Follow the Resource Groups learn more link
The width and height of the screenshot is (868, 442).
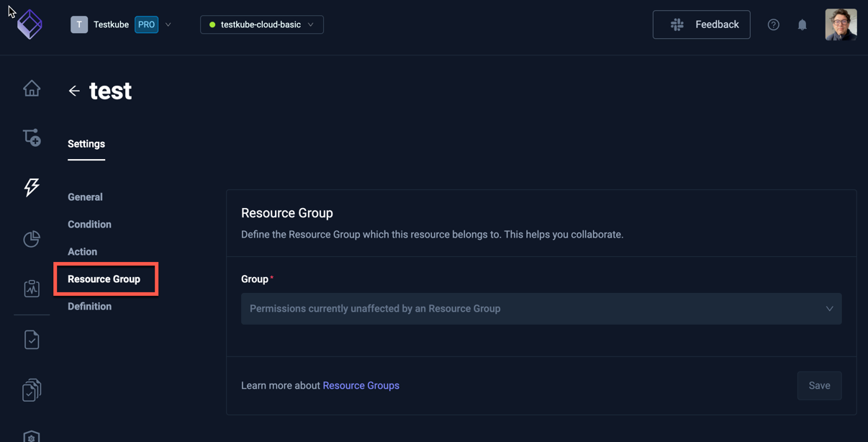[361, 385]
